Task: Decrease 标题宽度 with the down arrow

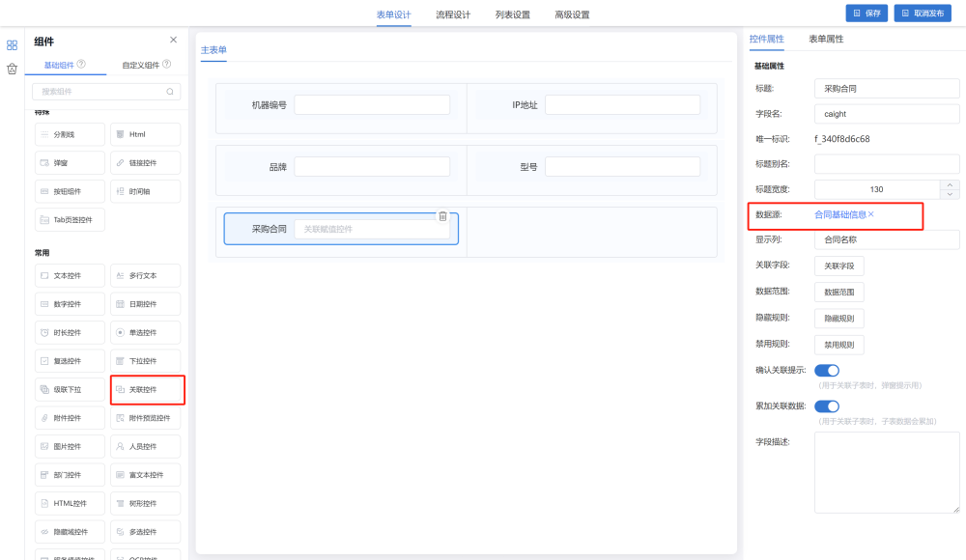Action: 950,194
